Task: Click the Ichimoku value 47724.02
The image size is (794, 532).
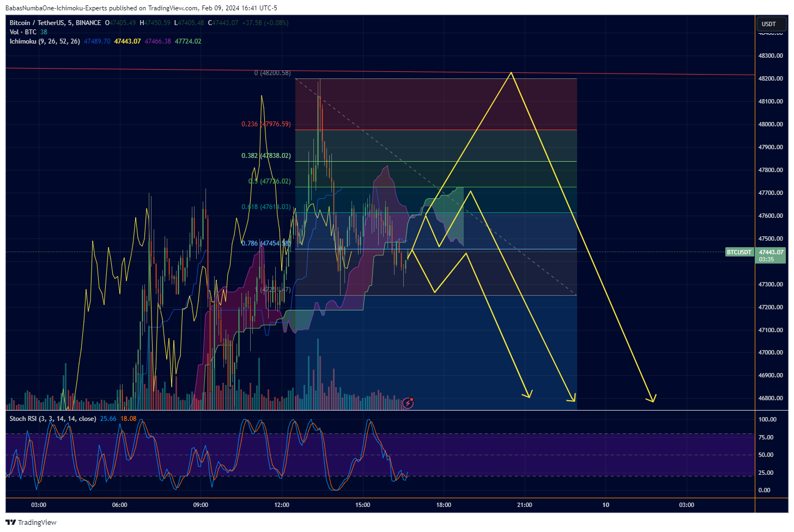Action: (188, 41)
